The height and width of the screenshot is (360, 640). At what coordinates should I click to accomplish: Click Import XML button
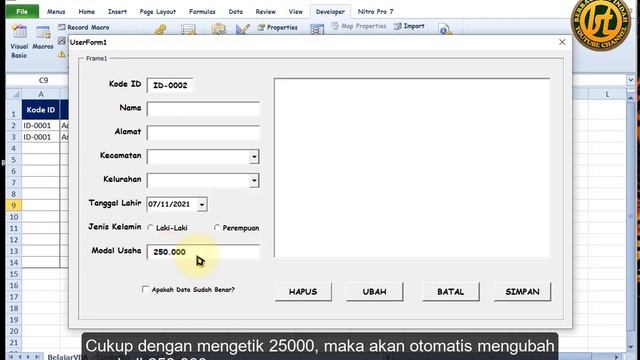pos(409,26)
